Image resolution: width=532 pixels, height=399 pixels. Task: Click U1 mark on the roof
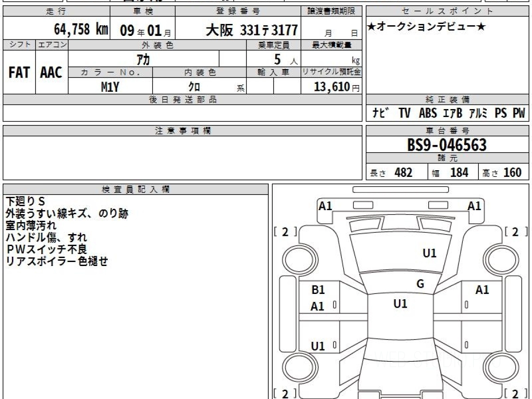point(400,304)
